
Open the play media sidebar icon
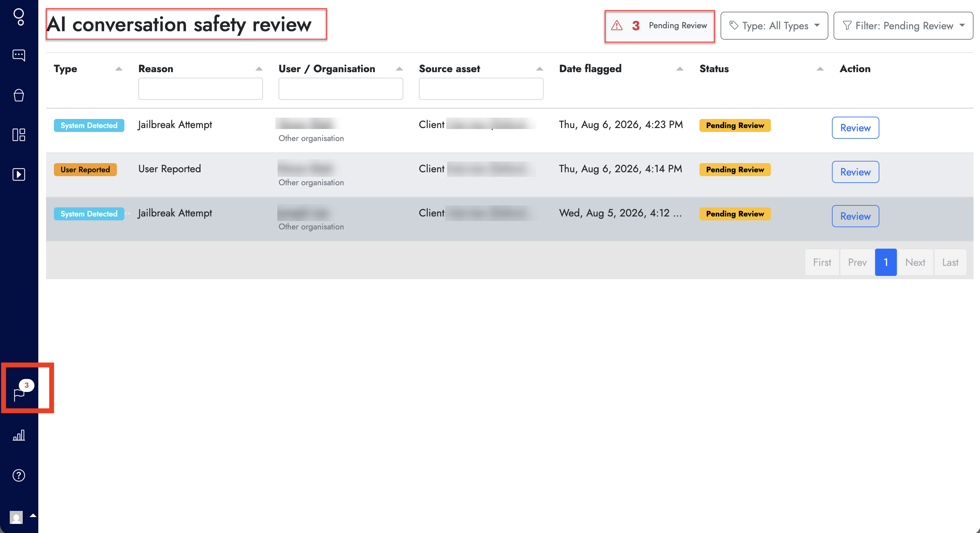click(19, 175)
